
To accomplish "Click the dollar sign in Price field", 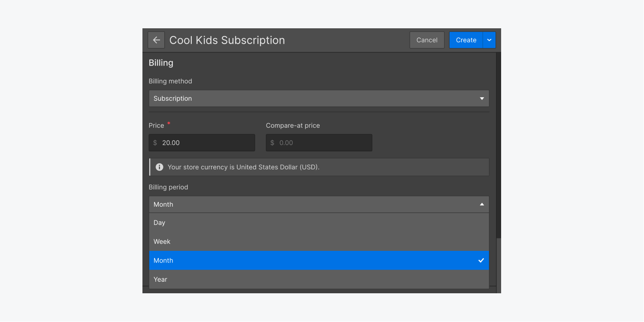I will pyautogui.click(x=155, y=143).
